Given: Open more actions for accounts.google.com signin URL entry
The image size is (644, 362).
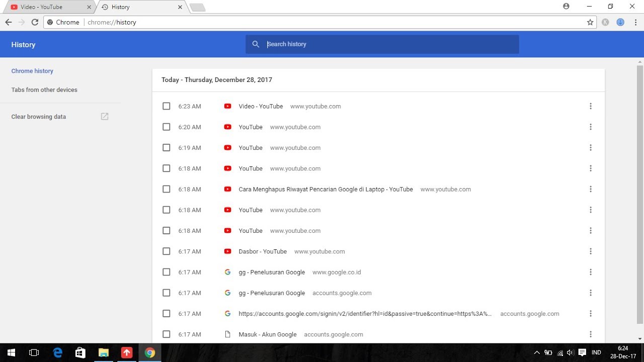Looking at the screenshot, I should [591, 313].
